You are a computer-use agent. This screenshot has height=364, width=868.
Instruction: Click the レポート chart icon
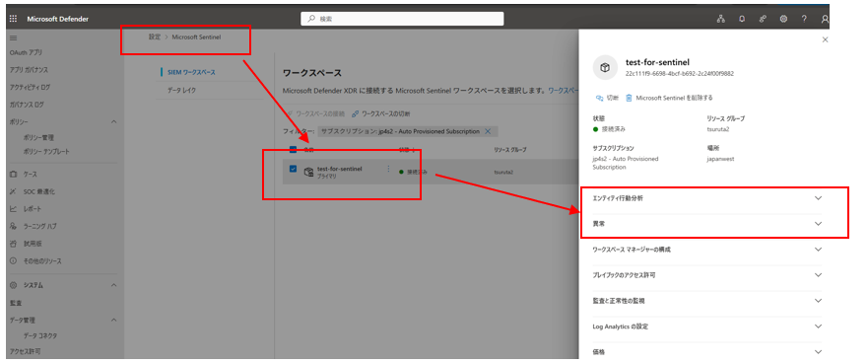click(13, 209)
